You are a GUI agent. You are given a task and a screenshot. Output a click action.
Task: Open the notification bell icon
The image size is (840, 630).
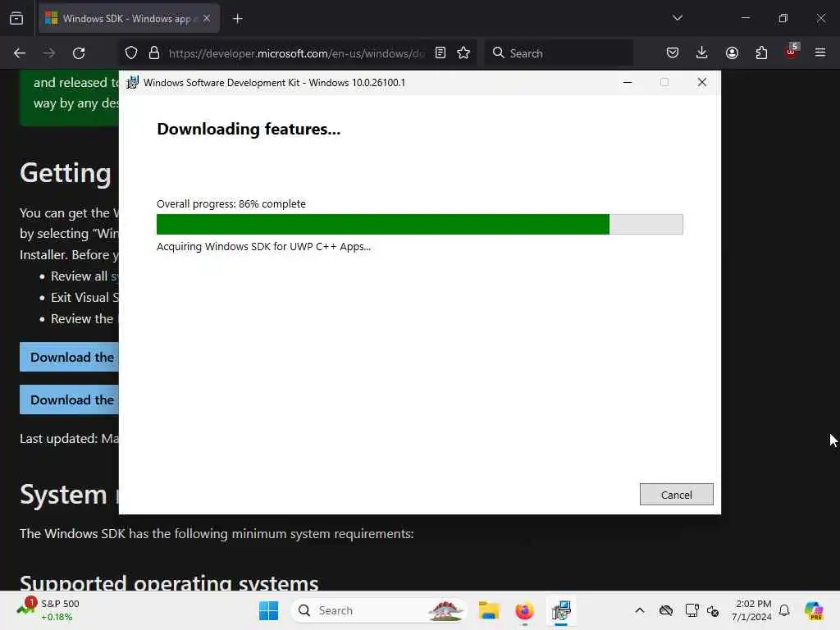(784, 610)
